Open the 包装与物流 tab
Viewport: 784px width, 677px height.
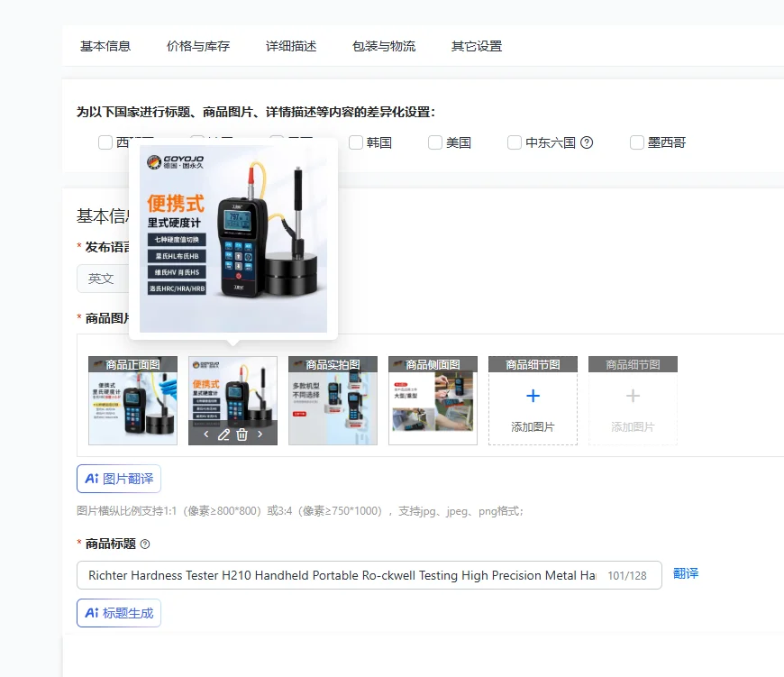coord(384,46)
